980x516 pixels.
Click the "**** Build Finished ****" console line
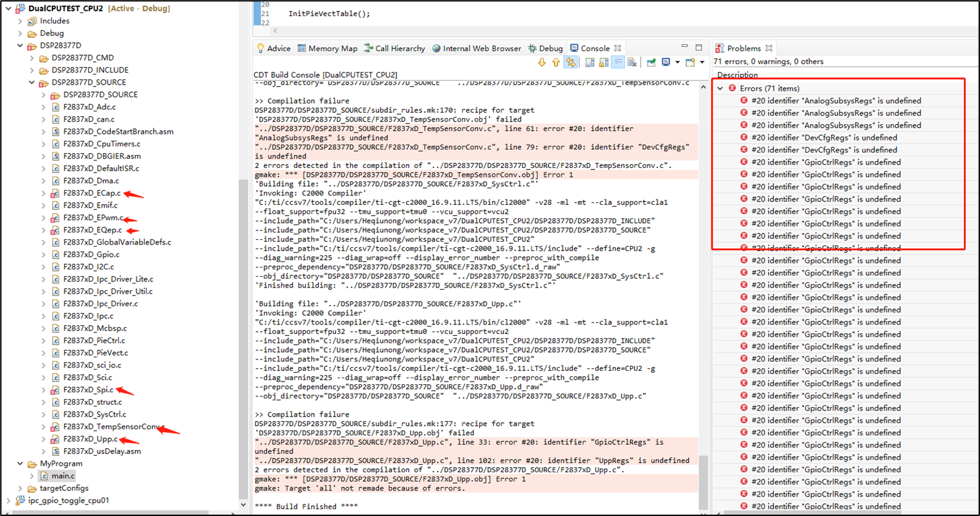pos(306,507)
